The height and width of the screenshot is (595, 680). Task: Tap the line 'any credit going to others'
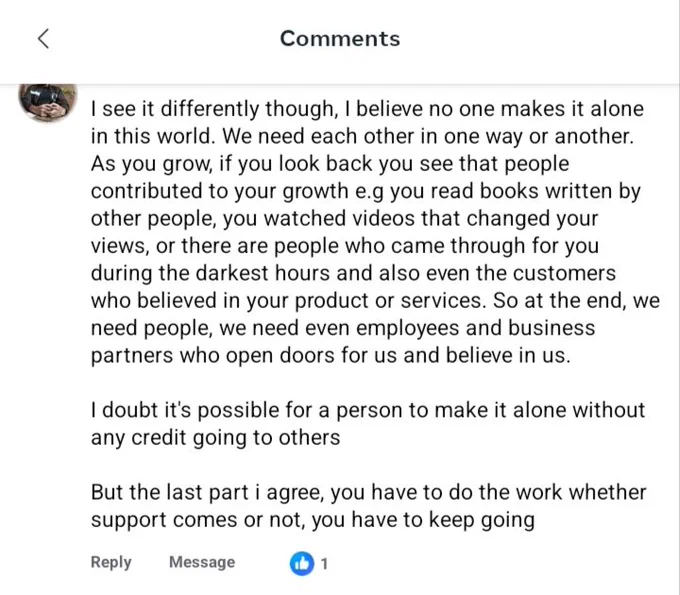pos(216,438)
